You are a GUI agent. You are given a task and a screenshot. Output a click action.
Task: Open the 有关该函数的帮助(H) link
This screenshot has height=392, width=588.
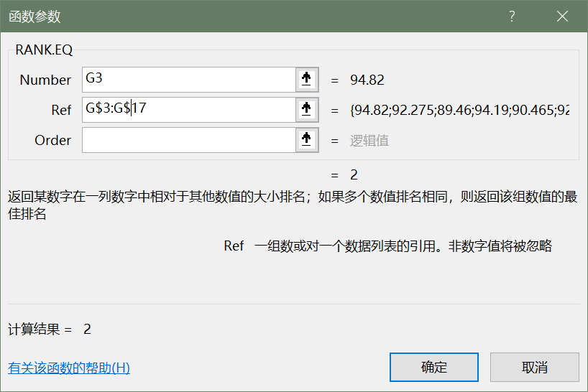click(x=69, y=368)
